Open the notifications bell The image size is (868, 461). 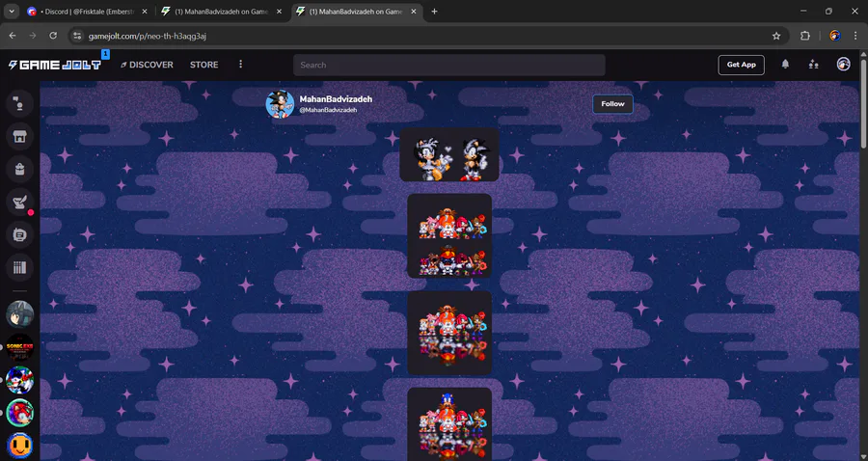point(785,65)
